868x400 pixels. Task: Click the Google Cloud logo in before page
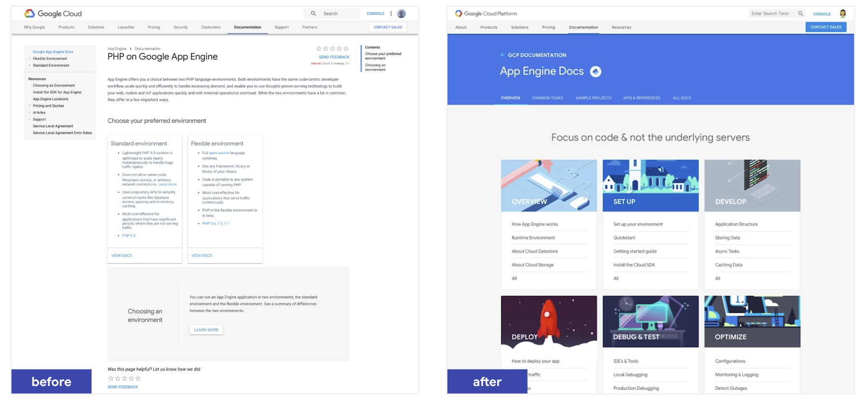coord(53,13)
